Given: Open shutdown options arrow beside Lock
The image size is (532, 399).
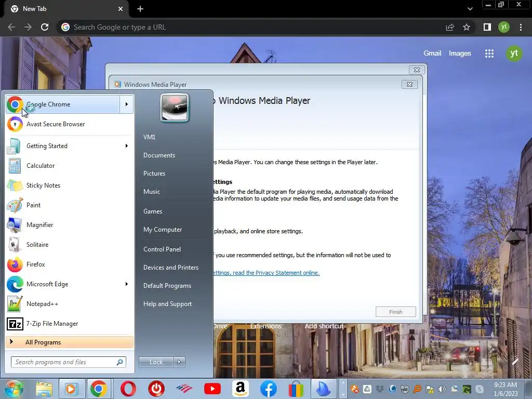Looking at the screenshot, I should [179, 362].
